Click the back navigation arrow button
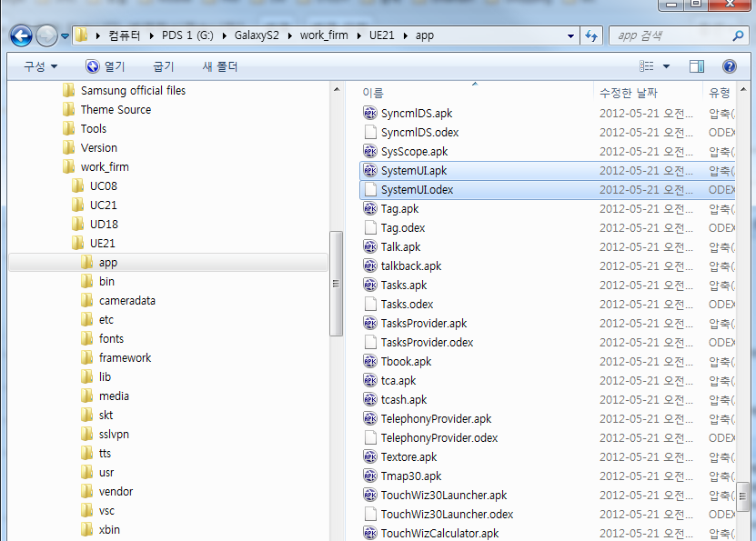Viewport: 756px width, 541px height. click(22, 36)
